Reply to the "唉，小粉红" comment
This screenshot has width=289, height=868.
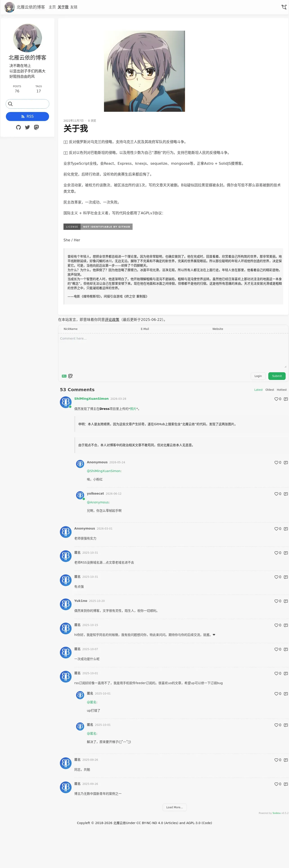coord(286,463)
